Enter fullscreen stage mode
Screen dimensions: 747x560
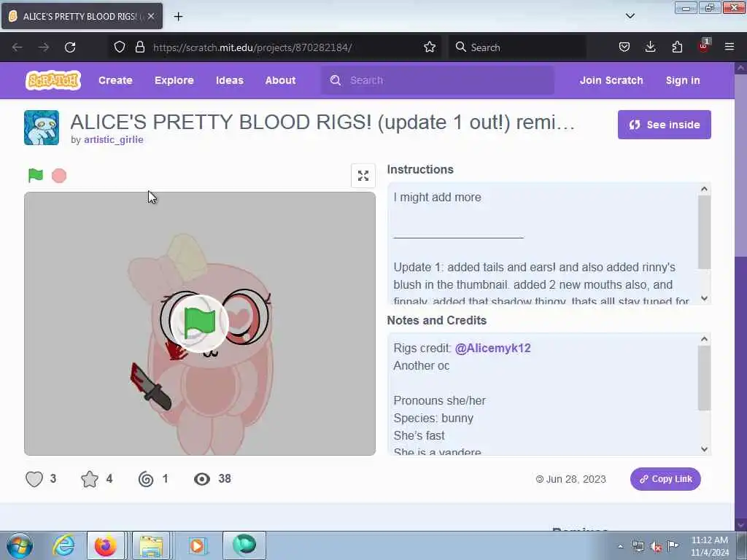(x=363, y=176)
